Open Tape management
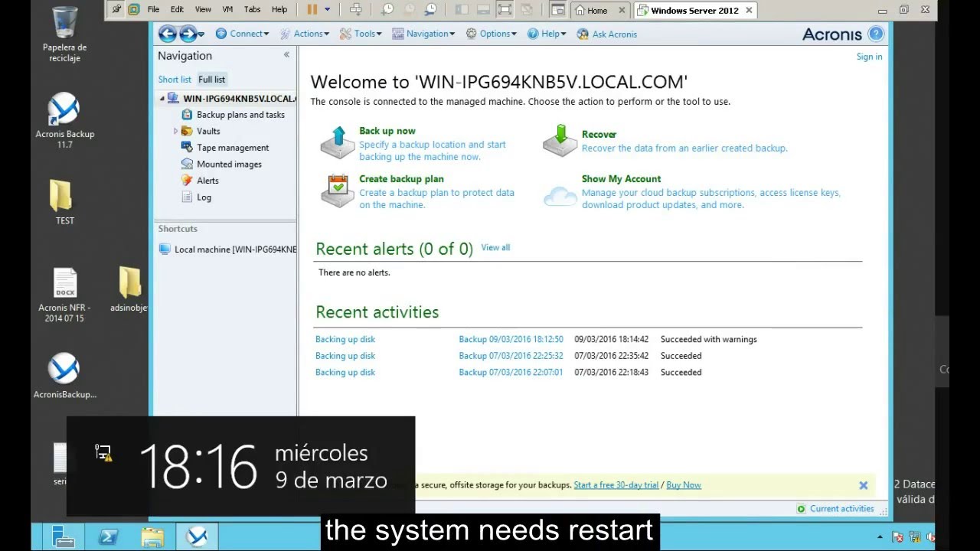 pyautogui.click(x=233, y=148)
